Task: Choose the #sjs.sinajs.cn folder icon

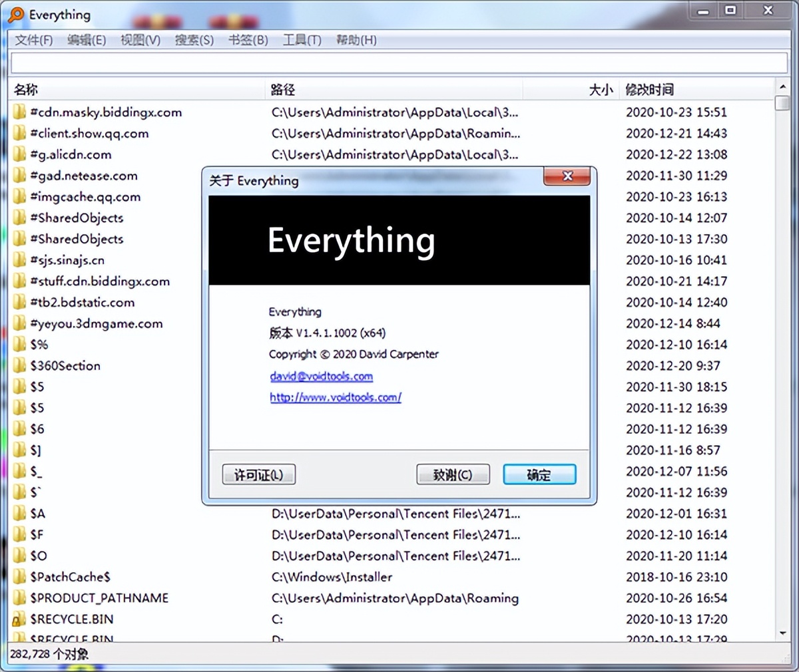Action: pos(20,260)
